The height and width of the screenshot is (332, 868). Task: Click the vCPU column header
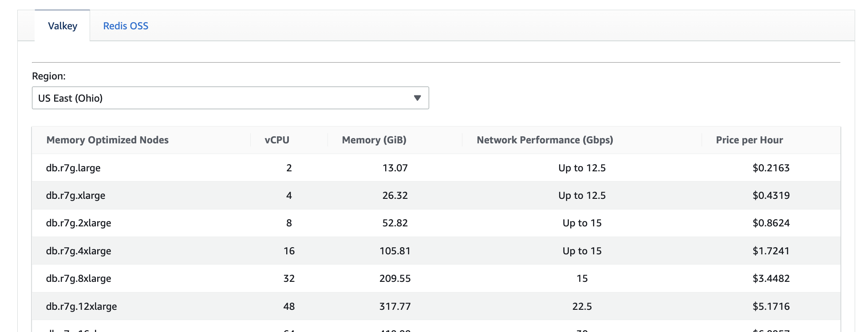pyautogui.click(x=277, y=140)
